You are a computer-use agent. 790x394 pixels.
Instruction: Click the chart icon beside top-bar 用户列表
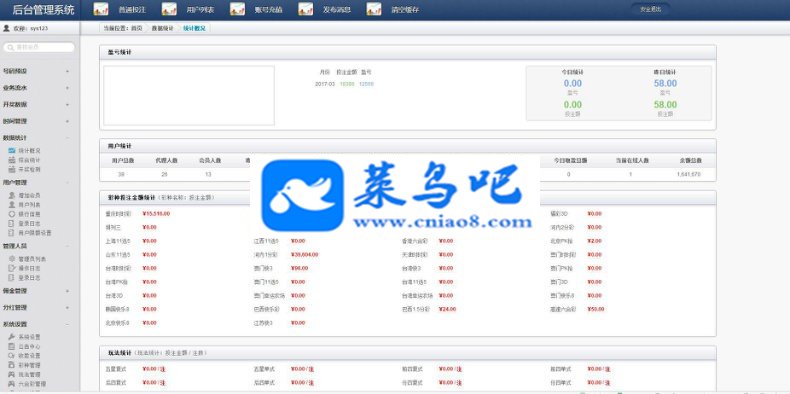169,9
